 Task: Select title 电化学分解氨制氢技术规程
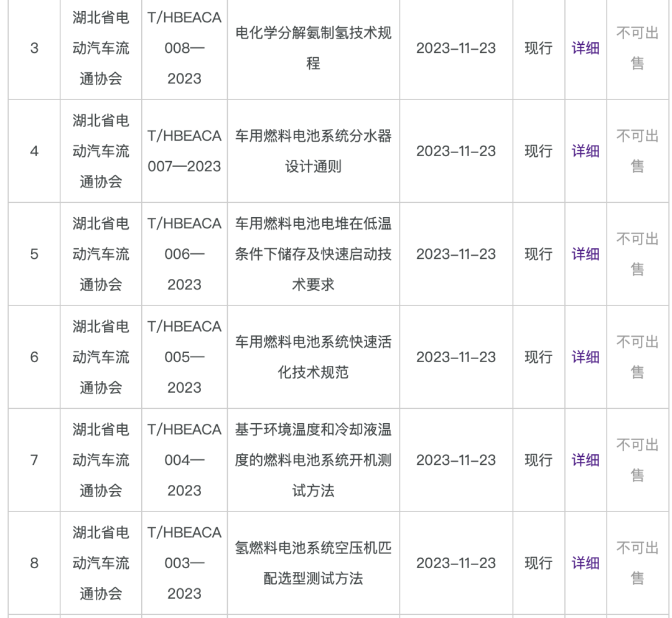313,48
